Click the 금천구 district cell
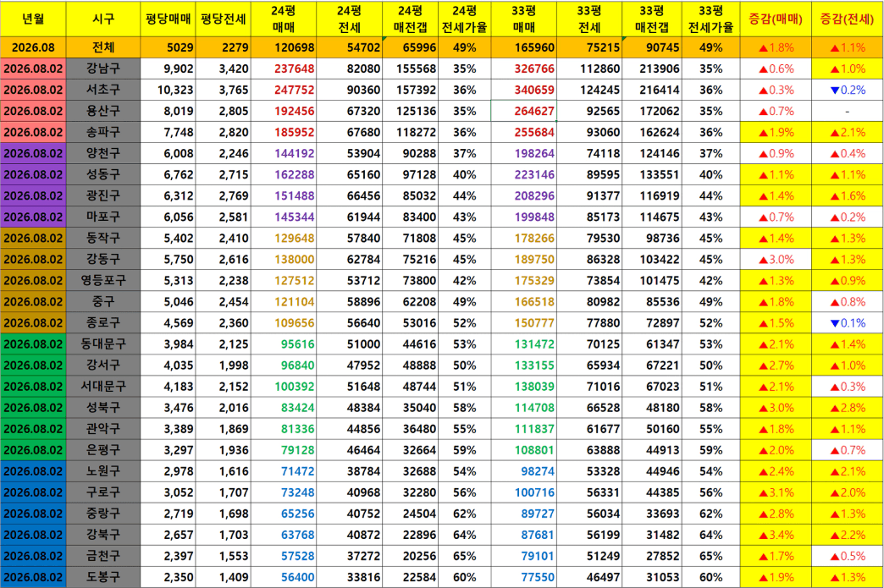884x588 pixels. [103, 556]
